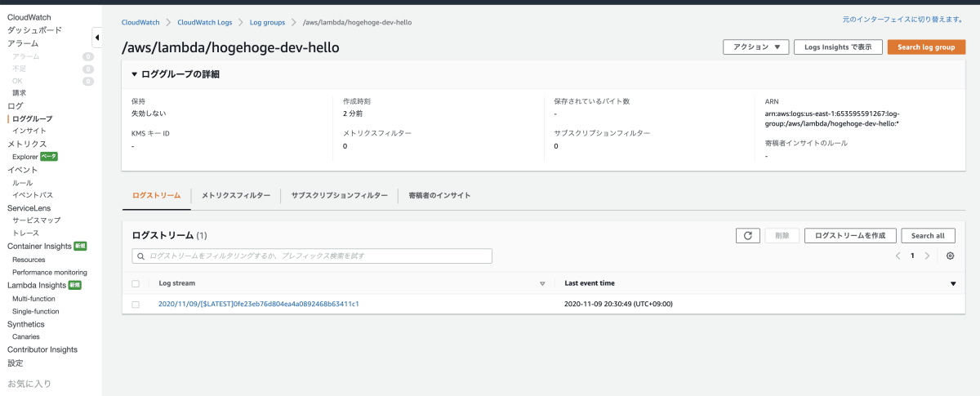The image size is (980, 396).
Task: Open Resources in sidebar
Action: point(29,260)
